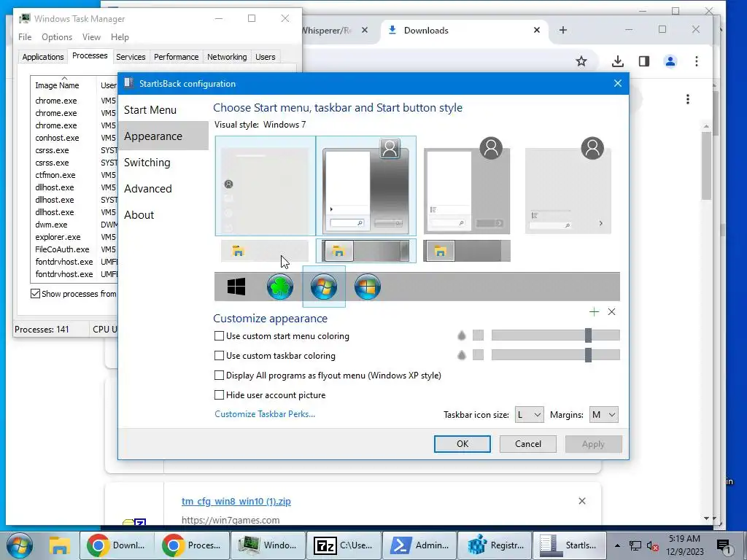This screenshot has height=560, width=747.
Task: Remove tm_cfg_win8_win10 download entry from list
Action: 582,501
